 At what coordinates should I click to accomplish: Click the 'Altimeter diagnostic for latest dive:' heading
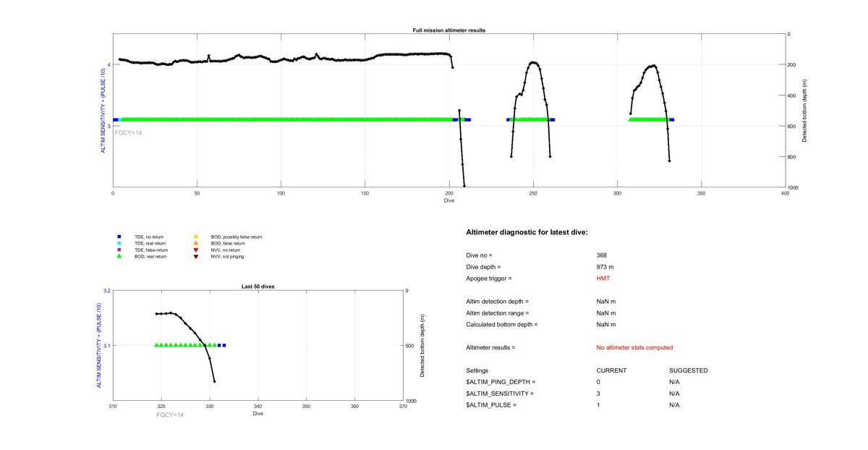(527, 232)
